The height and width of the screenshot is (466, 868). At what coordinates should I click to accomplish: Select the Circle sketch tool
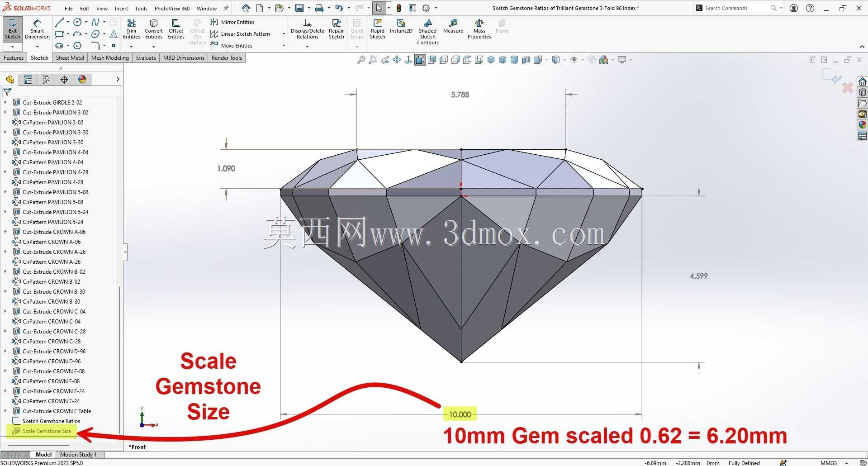77,22
